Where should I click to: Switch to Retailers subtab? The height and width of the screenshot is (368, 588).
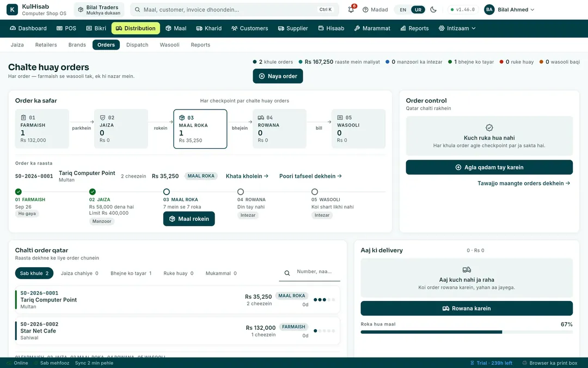(46, 45)
